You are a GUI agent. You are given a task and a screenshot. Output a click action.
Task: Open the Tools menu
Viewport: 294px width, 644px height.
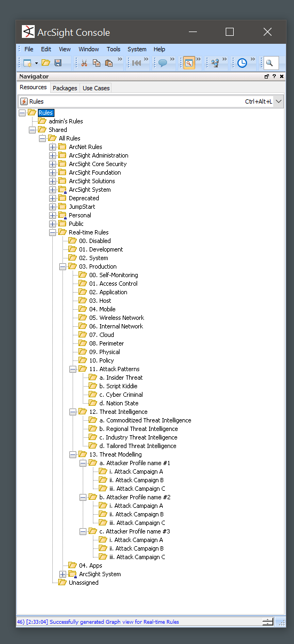click(114, 49)
